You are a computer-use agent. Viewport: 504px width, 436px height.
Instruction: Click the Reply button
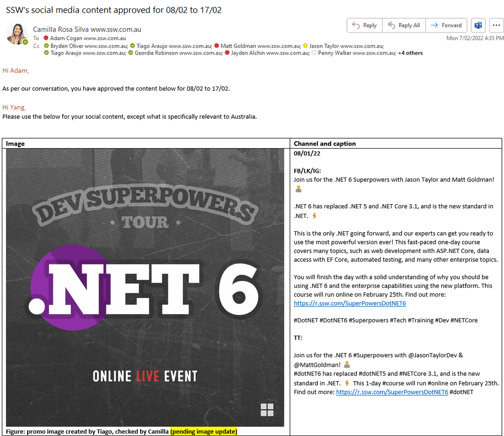(364, 26)
